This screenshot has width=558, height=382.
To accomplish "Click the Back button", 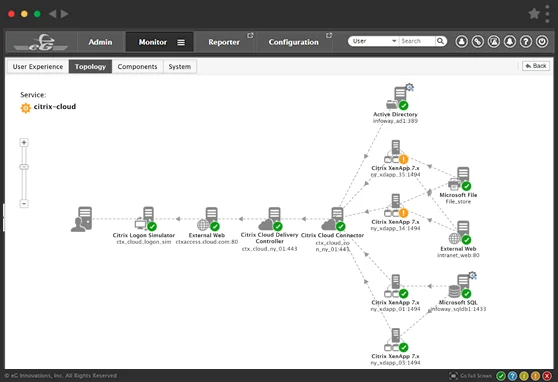I will tap(536, 66).
